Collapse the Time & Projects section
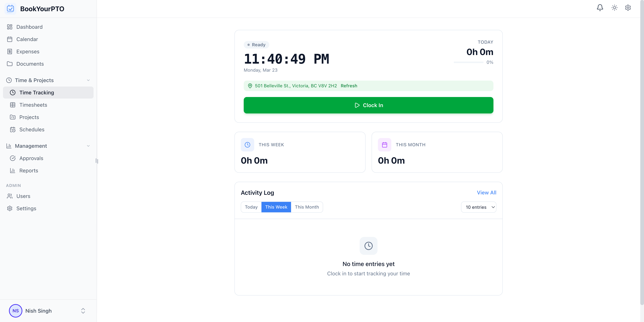Image resolution: width=644 pixels, height=322 pixels. pyautogui.click(x=88, y=80)
